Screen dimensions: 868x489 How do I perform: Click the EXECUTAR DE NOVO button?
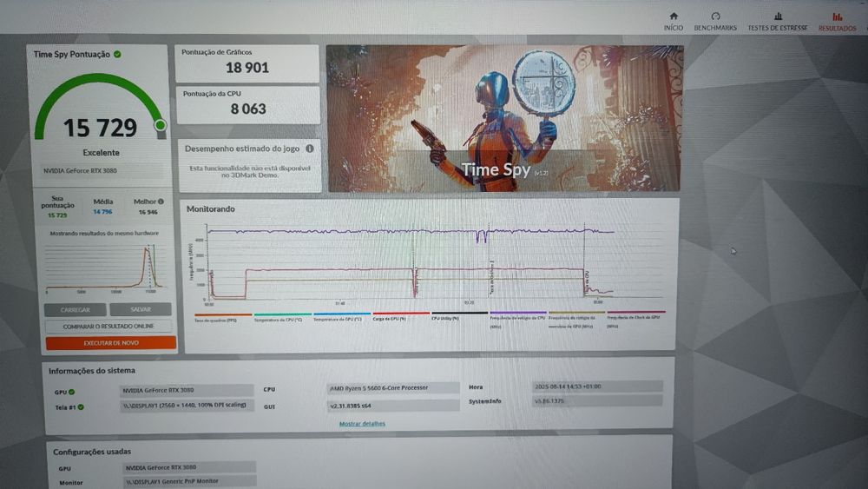111,343
